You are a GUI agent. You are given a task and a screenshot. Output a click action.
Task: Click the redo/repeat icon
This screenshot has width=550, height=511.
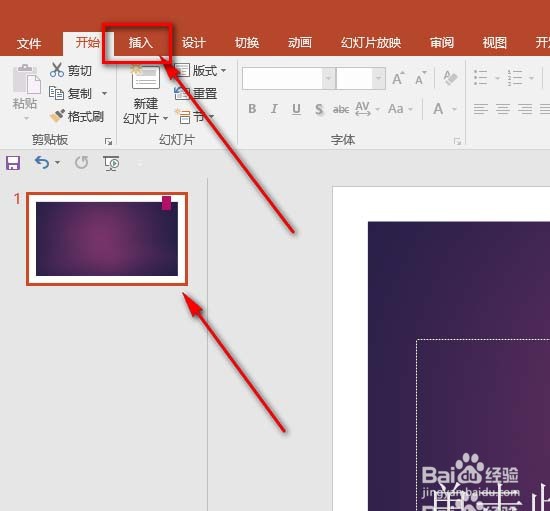pos(81,163)
